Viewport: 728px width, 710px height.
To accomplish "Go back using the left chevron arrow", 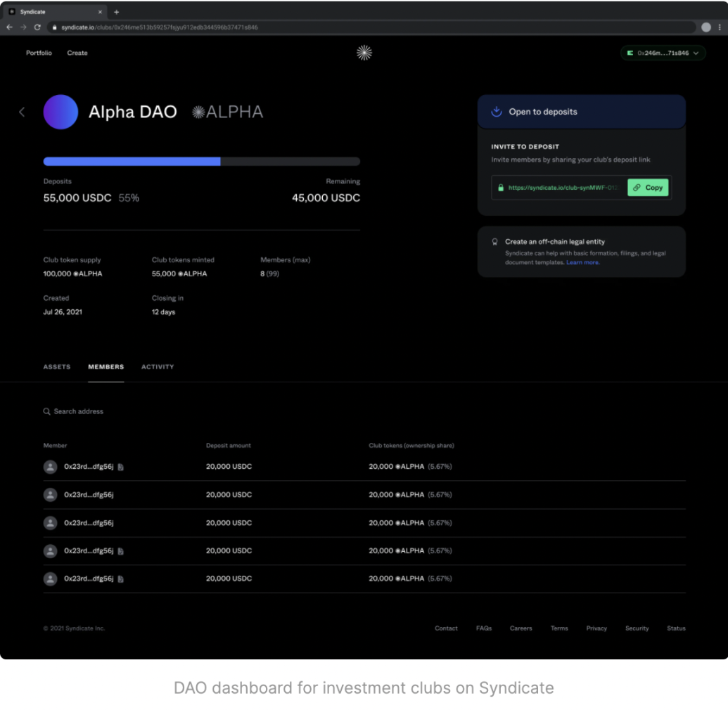I will pos(22,112).
